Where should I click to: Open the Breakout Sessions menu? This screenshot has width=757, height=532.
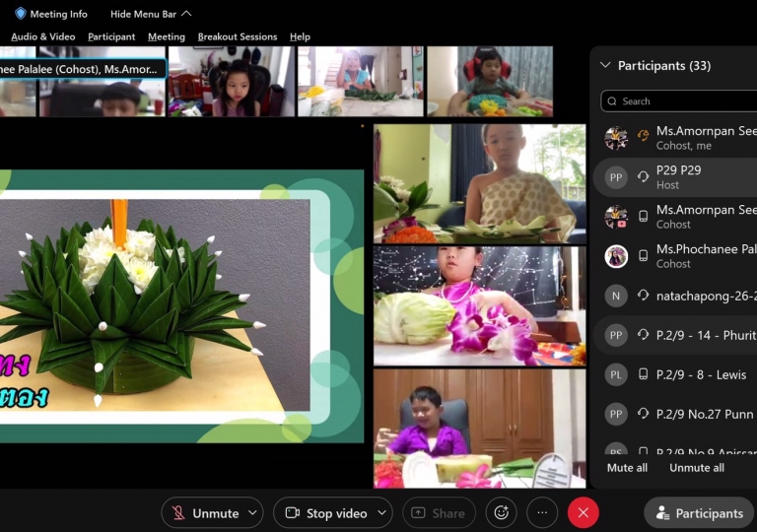pyautogui.click(x=237, y=36)
